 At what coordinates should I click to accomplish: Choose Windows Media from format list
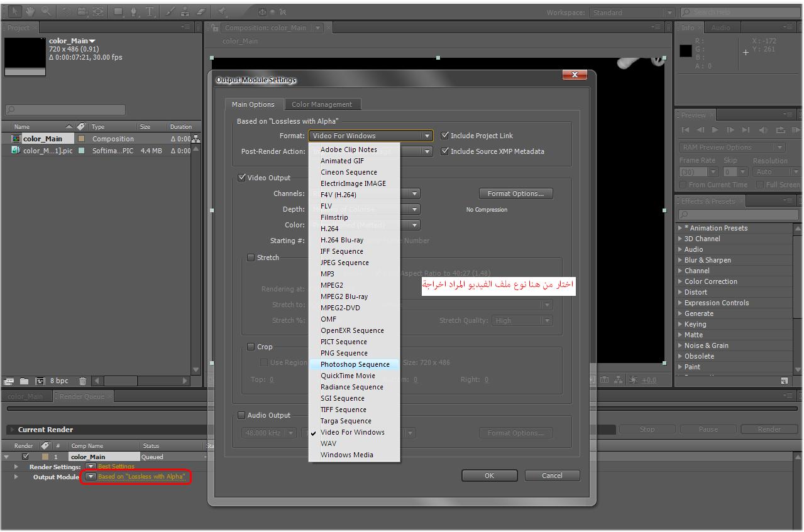click(x=354, y=455)
